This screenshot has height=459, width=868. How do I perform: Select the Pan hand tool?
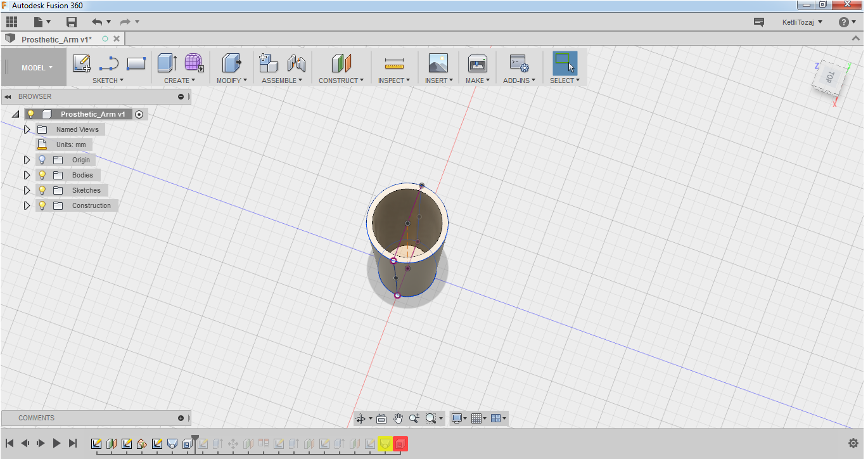398,418
